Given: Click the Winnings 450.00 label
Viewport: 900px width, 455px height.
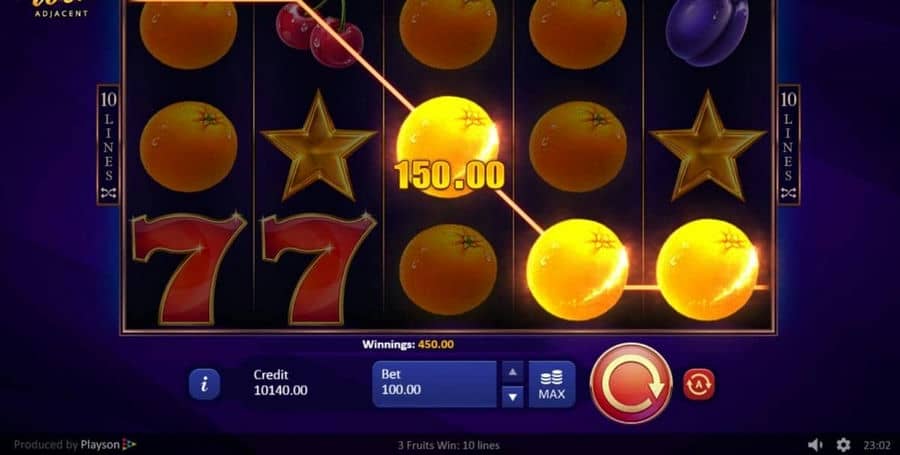Looking at the screenshot, I should pyautogui.click(x=408, y=344).
